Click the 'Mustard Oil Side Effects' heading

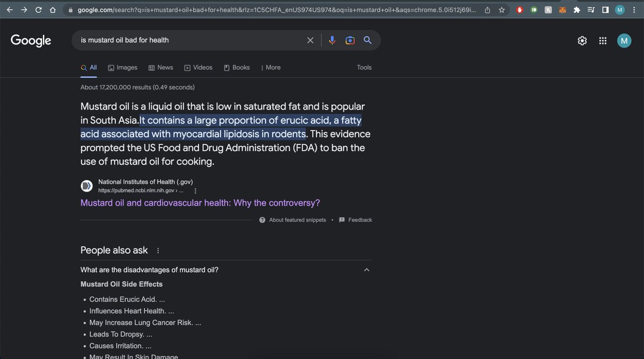pyautogui.click(x=121, y=284)
